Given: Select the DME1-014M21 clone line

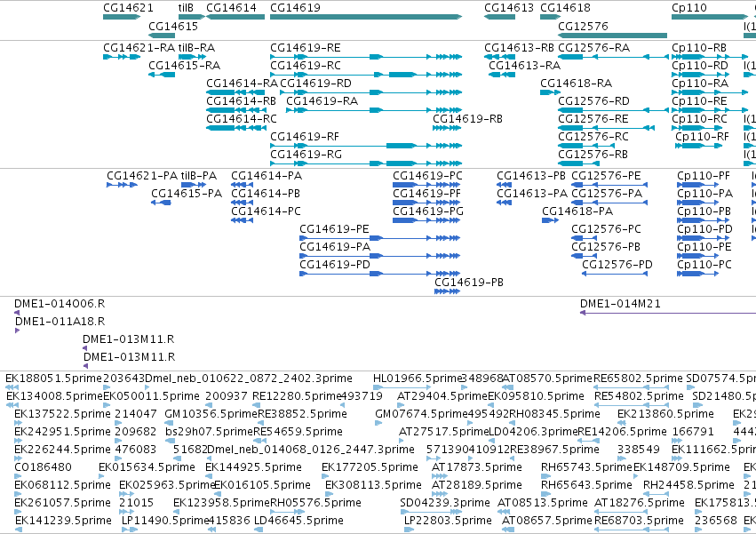Looking at the screenshot, I should pos(668,313).
